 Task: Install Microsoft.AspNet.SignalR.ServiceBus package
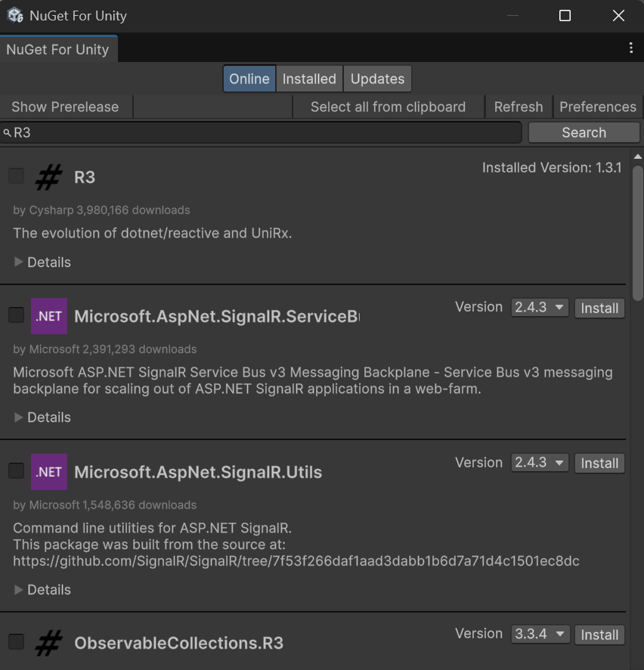tap(599, 308)
